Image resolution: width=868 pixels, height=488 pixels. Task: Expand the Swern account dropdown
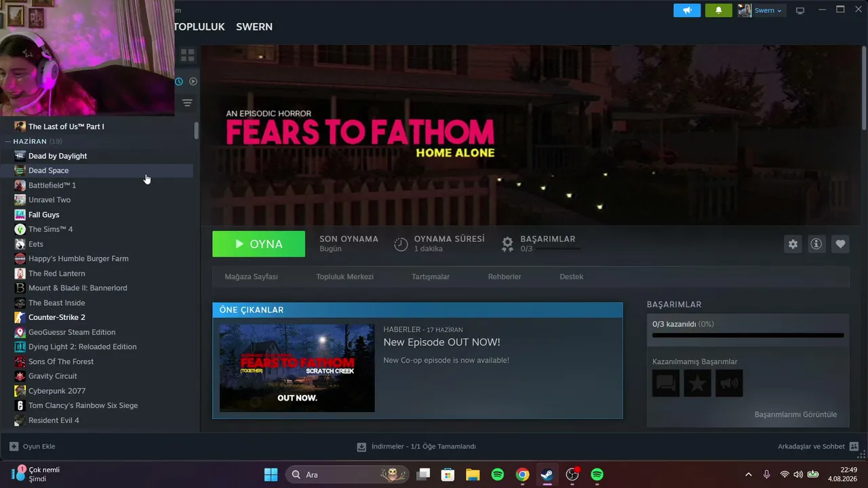pyautogui.click(x=768, y=10)
